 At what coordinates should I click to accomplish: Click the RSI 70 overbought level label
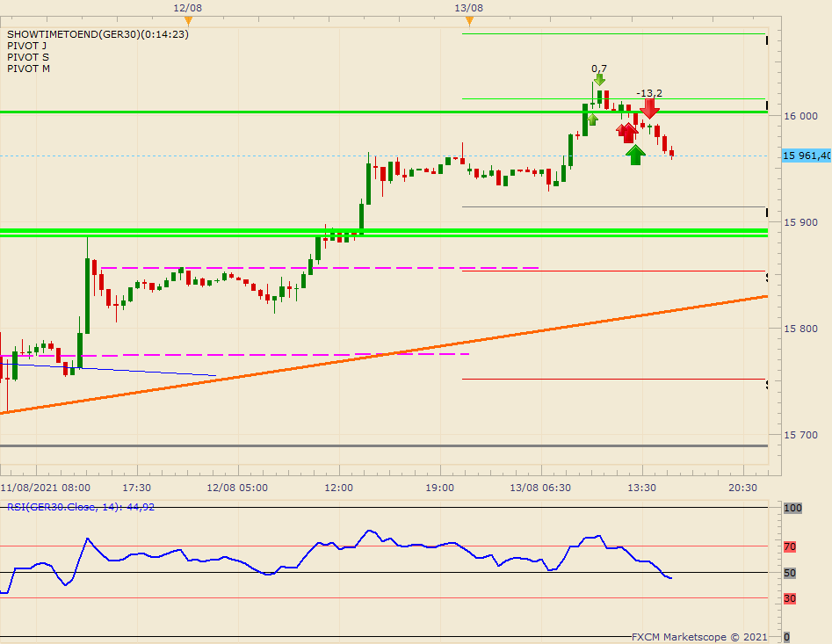pos(790,546)
